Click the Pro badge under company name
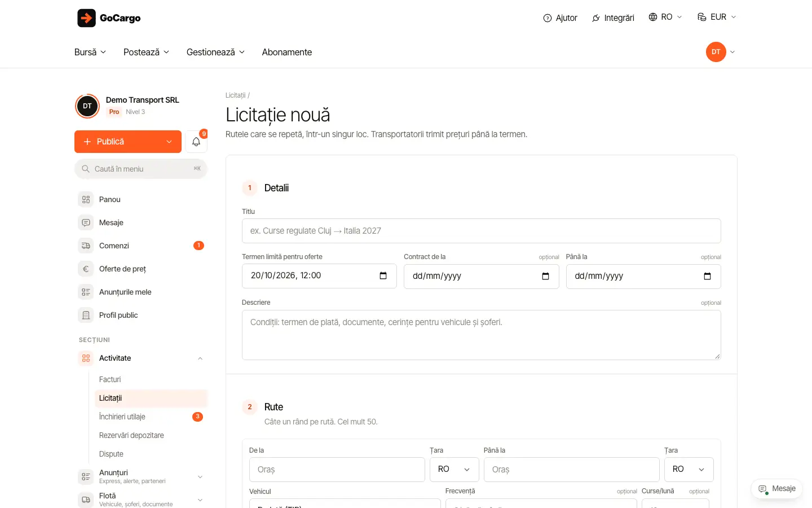 click(114, 112)
